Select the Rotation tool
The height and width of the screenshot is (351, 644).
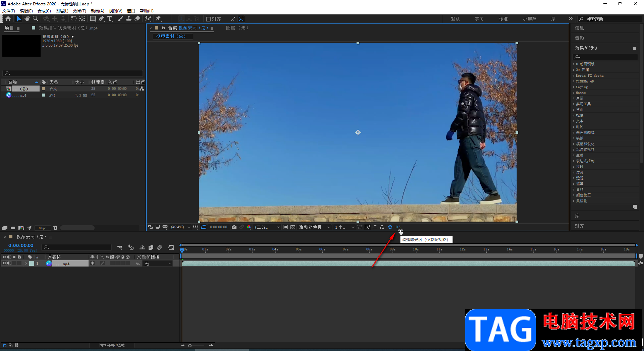73,19
